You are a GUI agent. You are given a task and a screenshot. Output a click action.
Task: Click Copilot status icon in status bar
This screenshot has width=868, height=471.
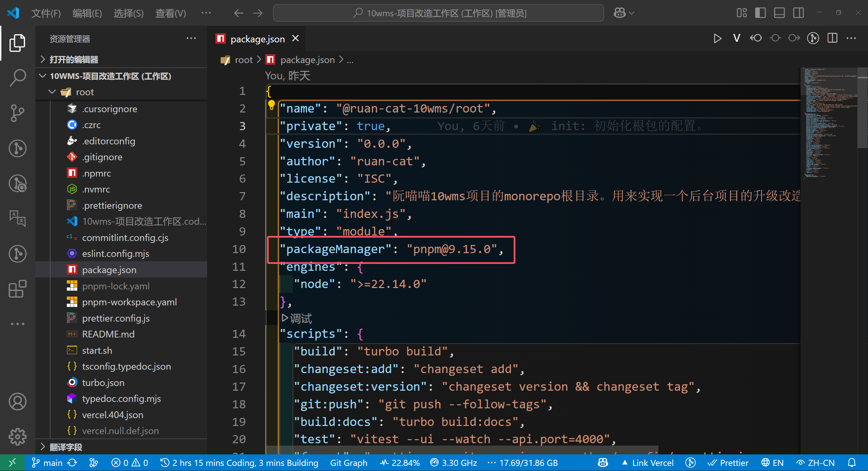(603, 463)
